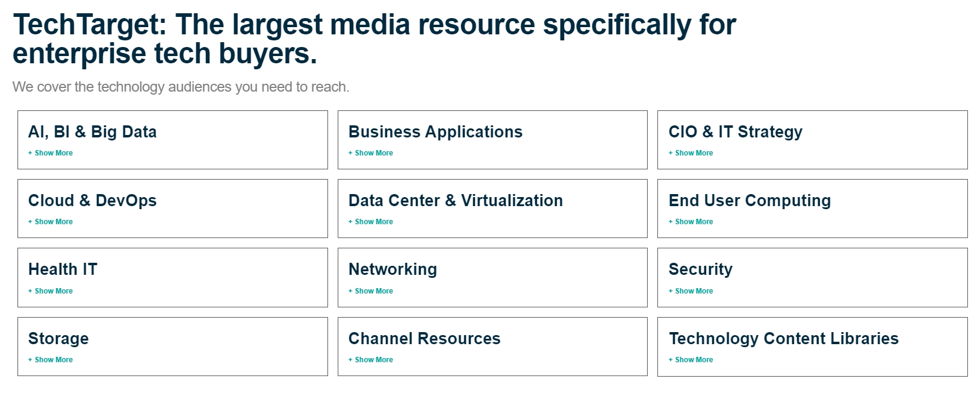Select the Networking category heading
Screen dimensions: 980x399
[392, 269]
